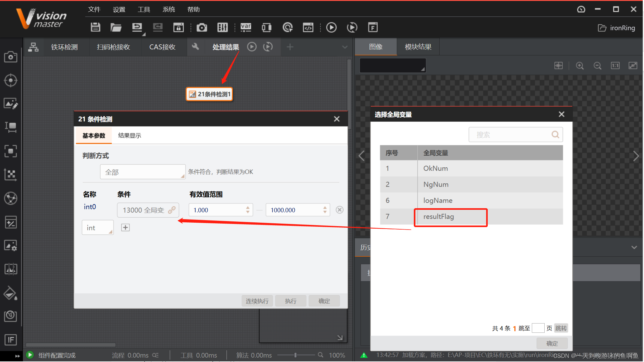Open the script editor toolbar icon

[x=308, y=27]
